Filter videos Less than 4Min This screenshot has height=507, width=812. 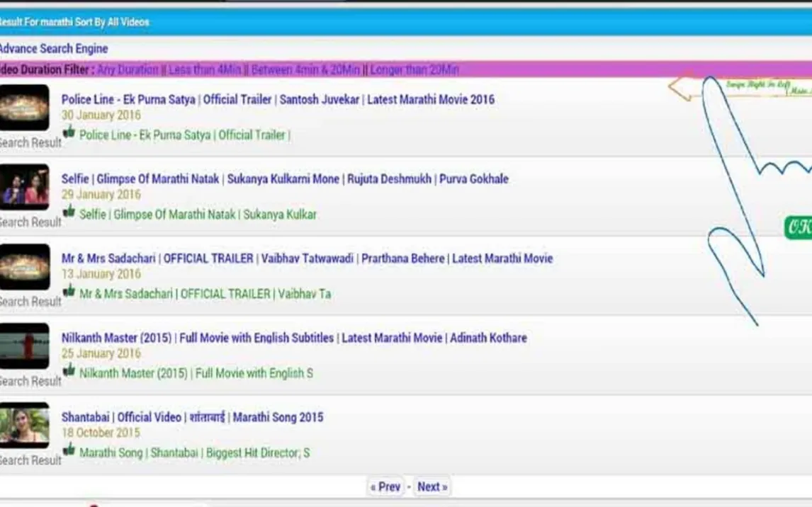[205, 69]
